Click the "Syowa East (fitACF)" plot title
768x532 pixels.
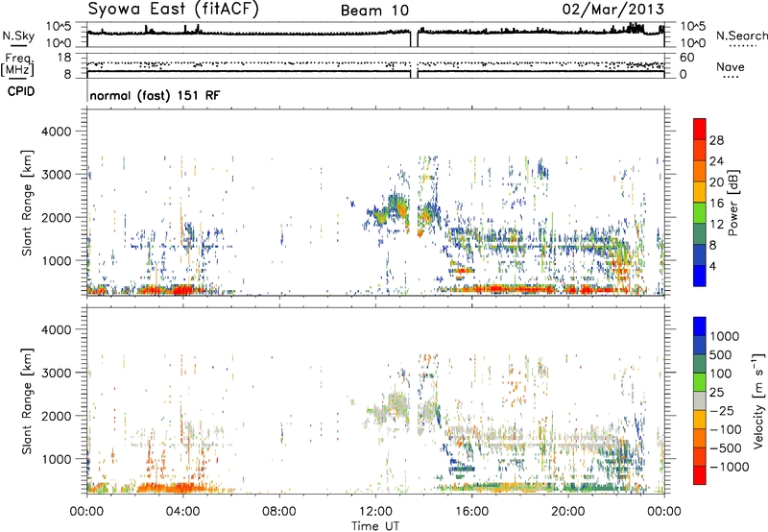pyautogui.click(x=173, y=9)
